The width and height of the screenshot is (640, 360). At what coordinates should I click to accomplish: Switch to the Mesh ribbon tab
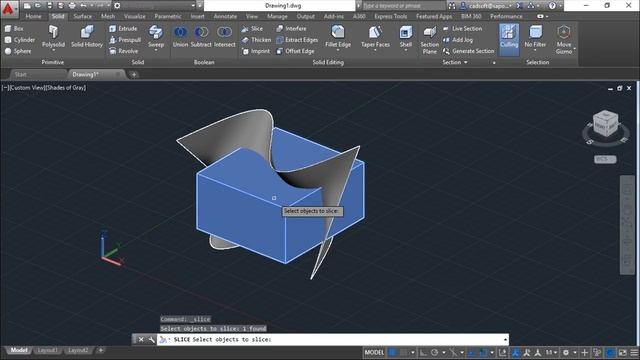(108, 16)
